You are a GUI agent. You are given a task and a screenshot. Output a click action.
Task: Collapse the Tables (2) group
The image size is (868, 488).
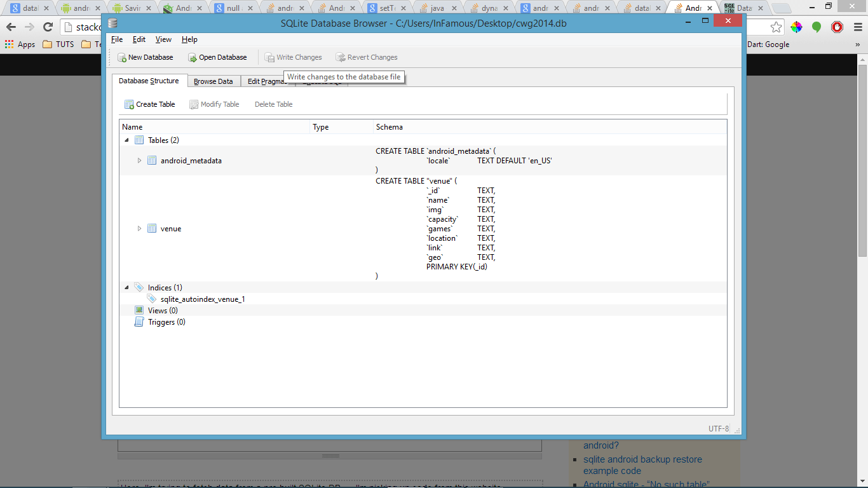126,140
